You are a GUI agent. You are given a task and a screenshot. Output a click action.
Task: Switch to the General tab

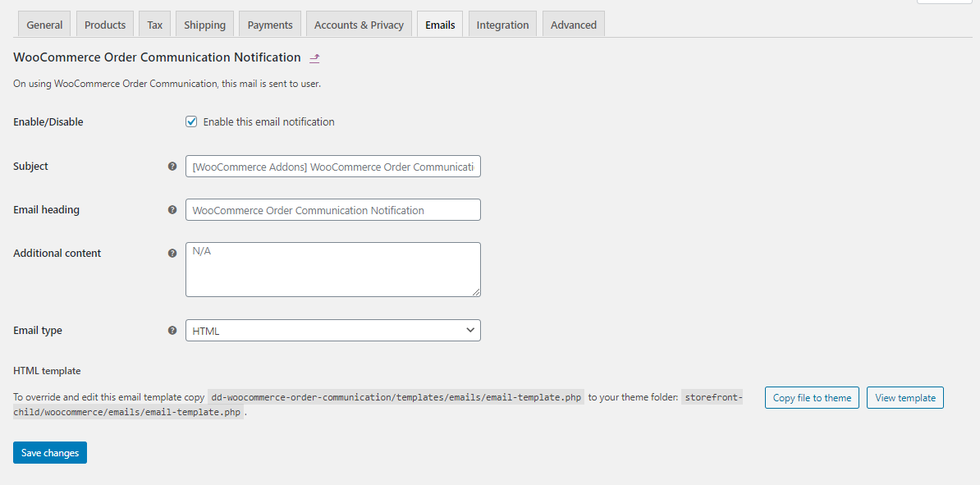point(44,25)
